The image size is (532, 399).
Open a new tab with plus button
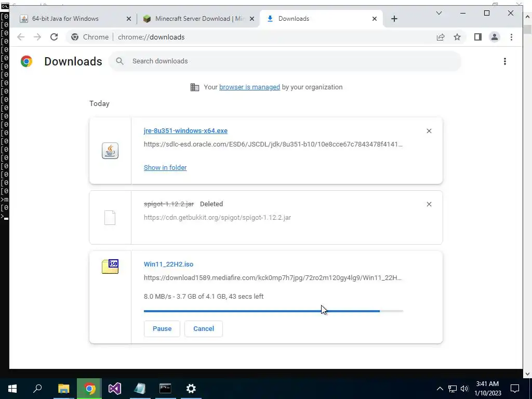(x=394, y=19)
